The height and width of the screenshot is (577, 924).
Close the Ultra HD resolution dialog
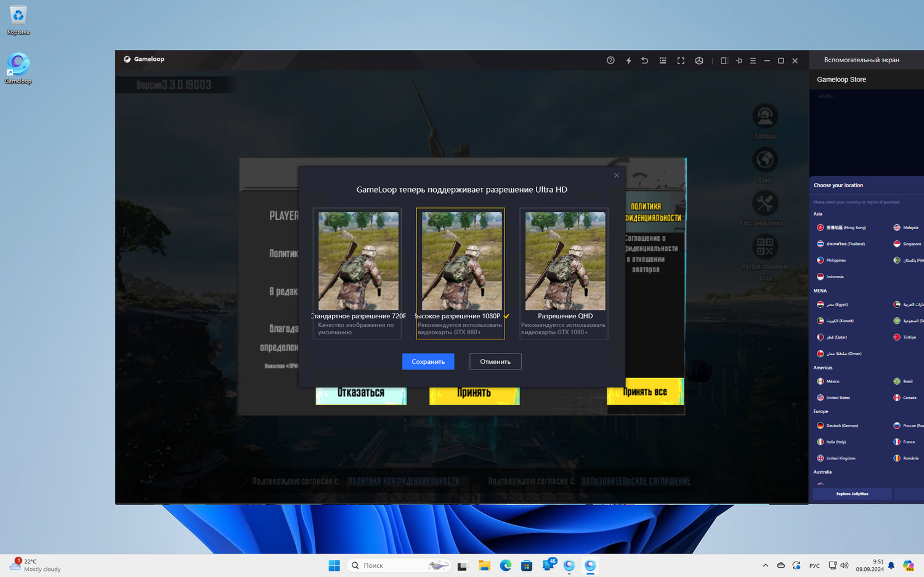[x=617, y=176]
